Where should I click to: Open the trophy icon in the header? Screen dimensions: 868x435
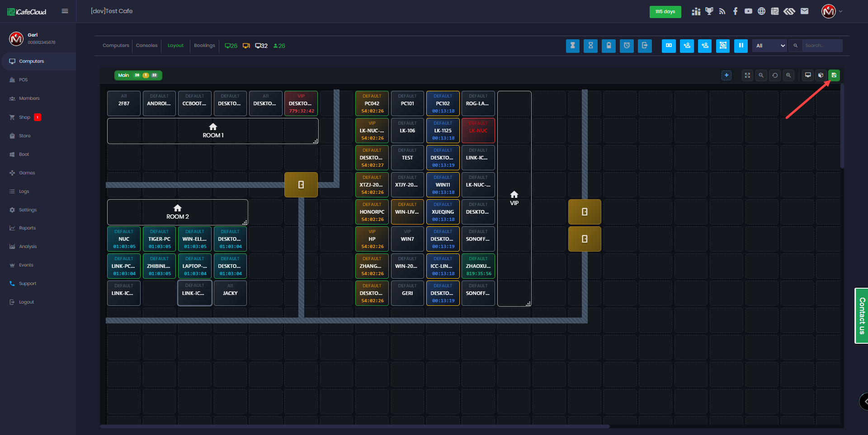point(709,11)
